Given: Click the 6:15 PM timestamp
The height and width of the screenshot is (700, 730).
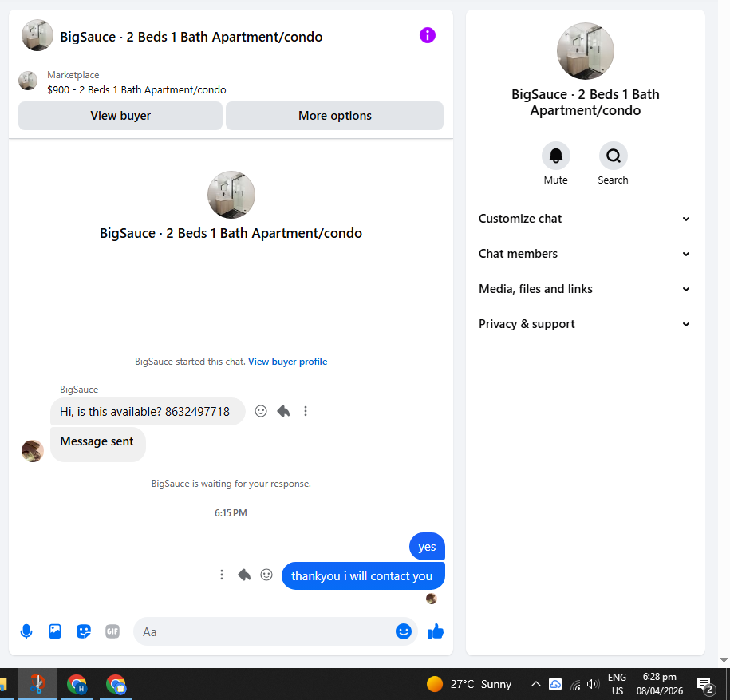Looking at the screenshot, I should (231, 512).
